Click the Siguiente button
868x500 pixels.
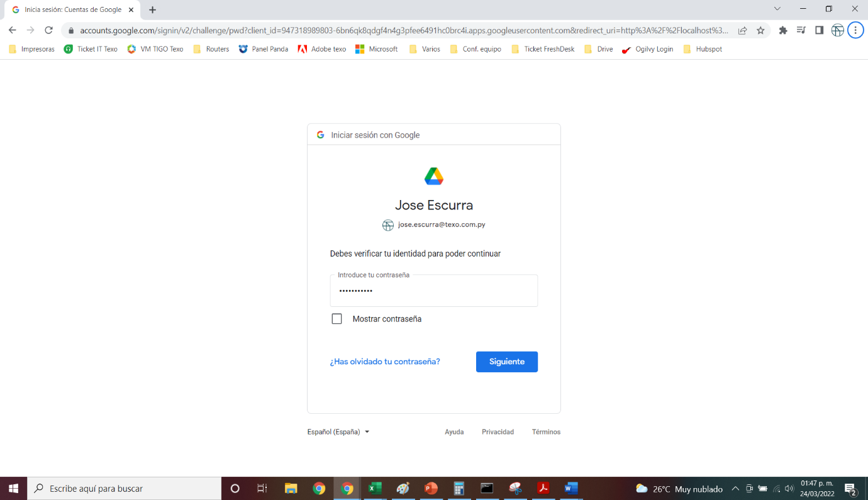[507, 362]
